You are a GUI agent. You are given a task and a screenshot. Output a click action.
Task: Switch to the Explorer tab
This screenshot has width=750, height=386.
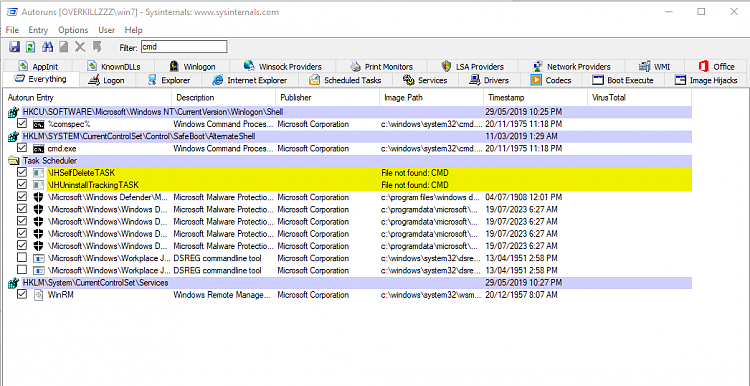coord(169,80)
